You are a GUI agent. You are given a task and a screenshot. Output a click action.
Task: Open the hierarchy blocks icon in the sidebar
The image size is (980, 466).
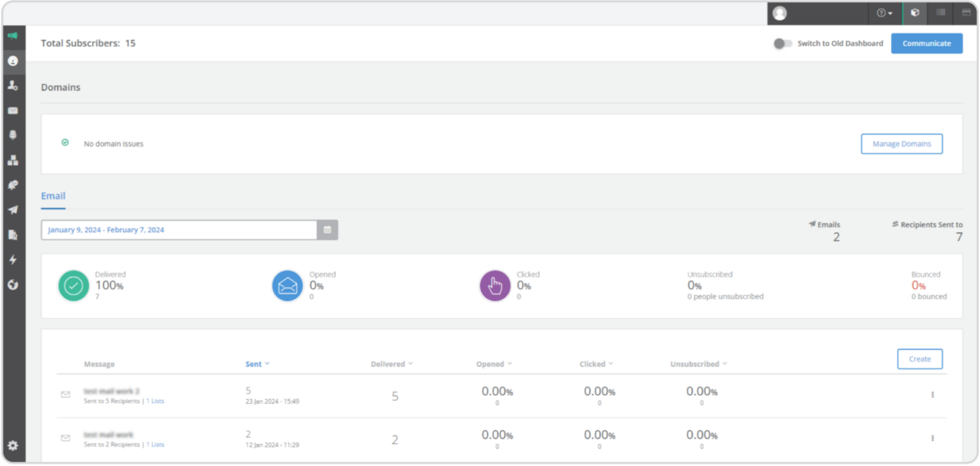12,160
